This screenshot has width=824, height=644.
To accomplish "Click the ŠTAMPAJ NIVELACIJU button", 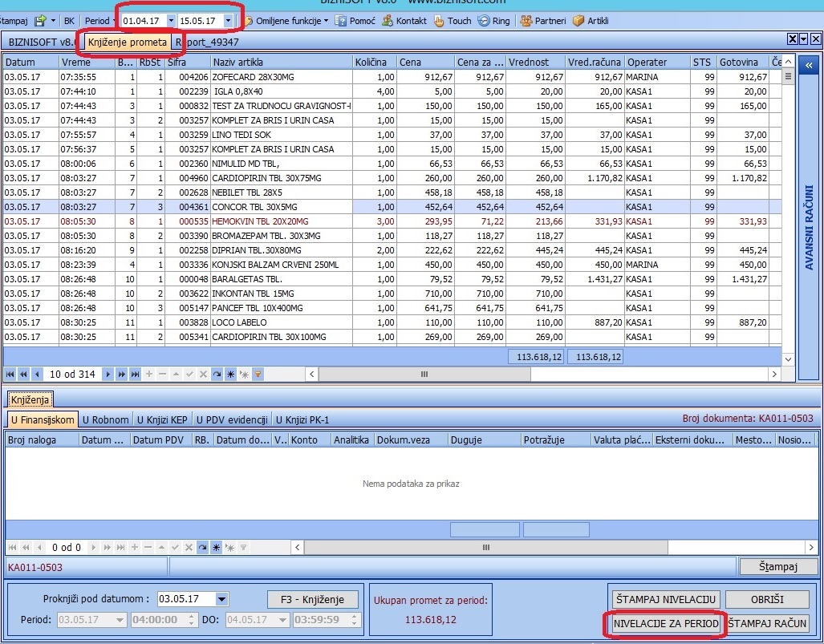I will pos(666,599).
